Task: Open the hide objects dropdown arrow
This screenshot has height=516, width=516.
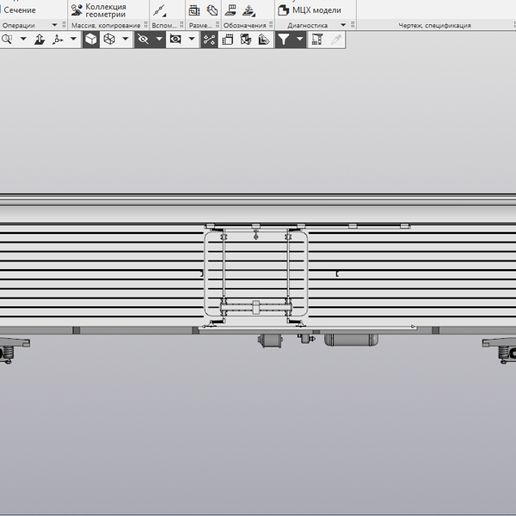Action: [159, 39]
